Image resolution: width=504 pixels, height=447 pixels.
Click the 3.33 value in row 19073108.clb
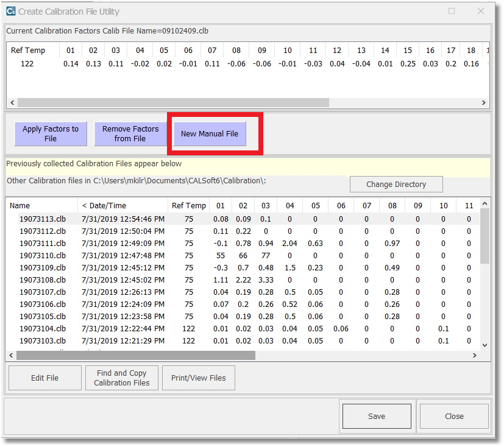tap(266, 280)
